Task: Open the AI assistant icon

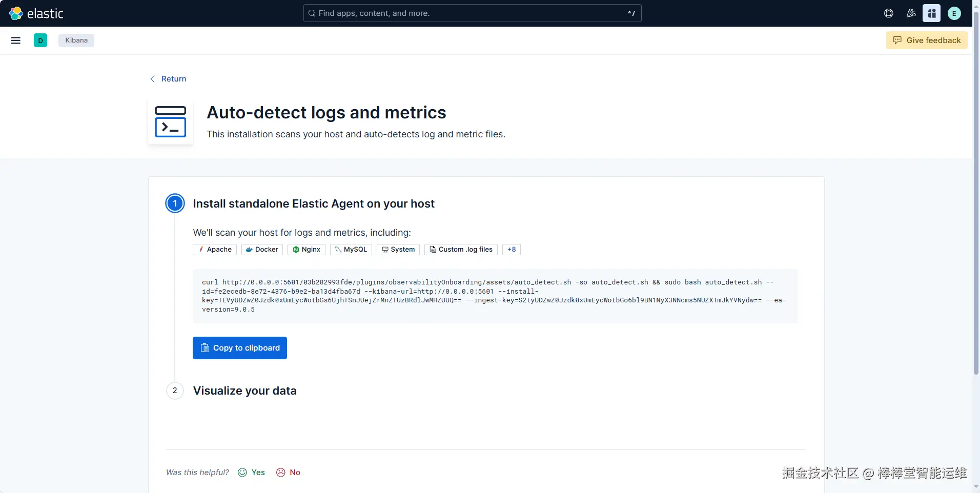Action: click(931, 13)
